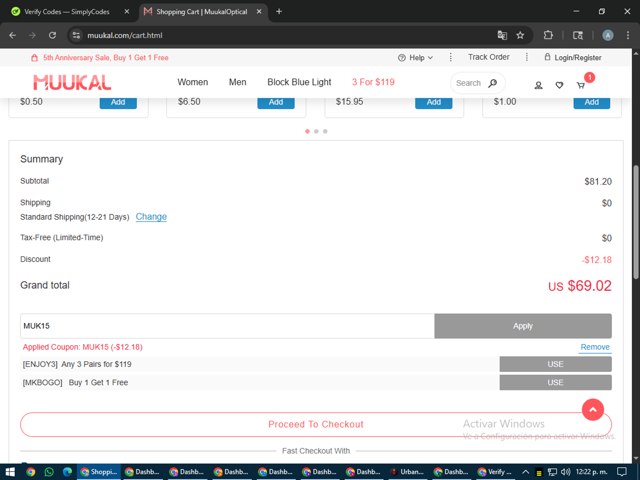Open the shopping cart icon
Image resolution: width=640 pixels, height=480 pixels.
[580, 85]
